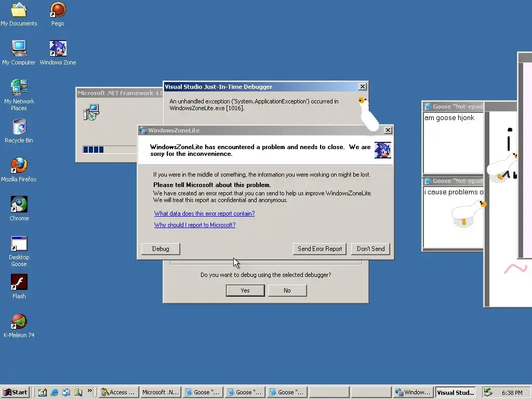Open 'Why should I report to Microsoft?' link
Viewport: 532px width, 399px height.
195,224
